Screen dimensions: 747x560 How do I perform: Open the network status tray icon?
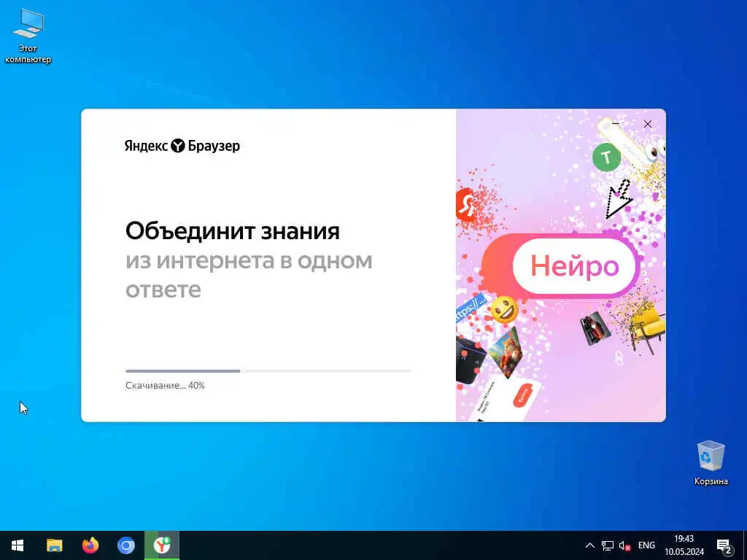tap(608, 545)
